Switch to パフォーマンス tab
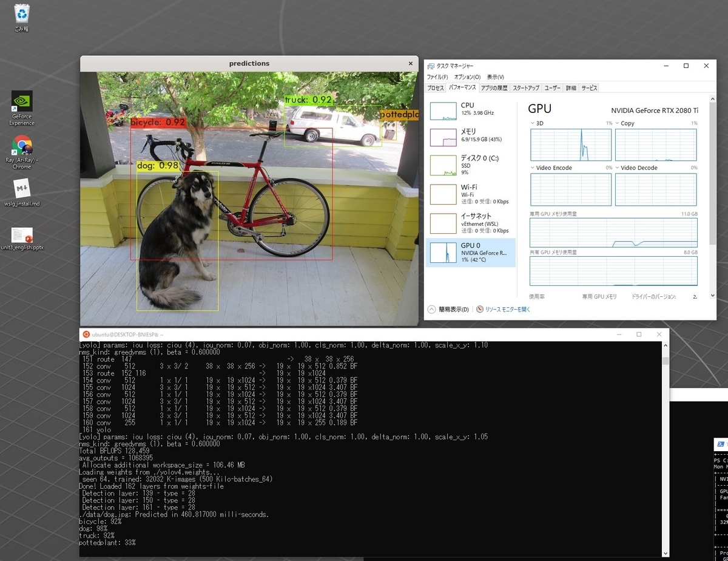This screenshot has width=728, height=561. click(462, 88)
